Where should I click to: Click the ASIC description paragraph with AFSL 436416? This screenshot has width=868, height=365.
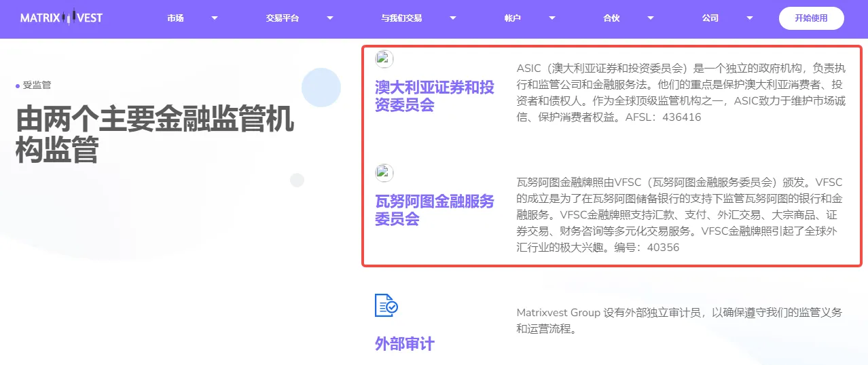(681, 92)
